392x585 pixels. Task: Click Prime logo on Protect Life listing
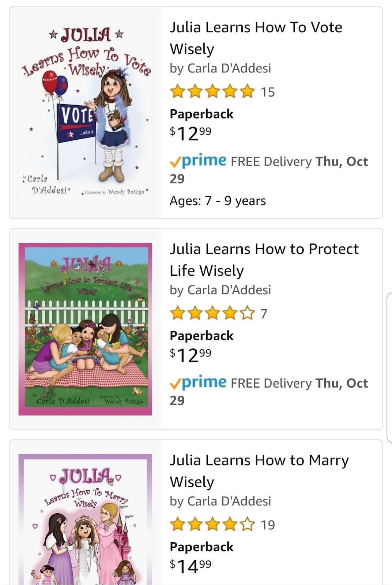pos(198,382)
